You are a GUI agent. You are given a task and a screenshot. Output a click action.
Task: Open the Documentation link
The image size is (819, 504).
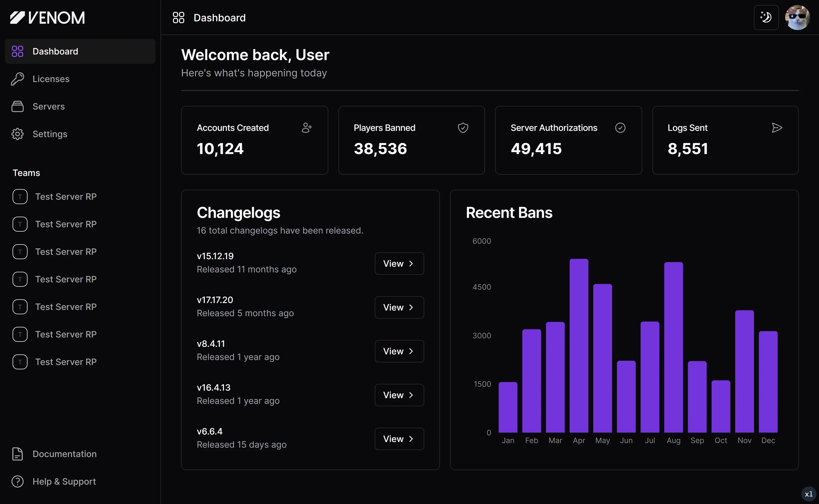point(80,454)
